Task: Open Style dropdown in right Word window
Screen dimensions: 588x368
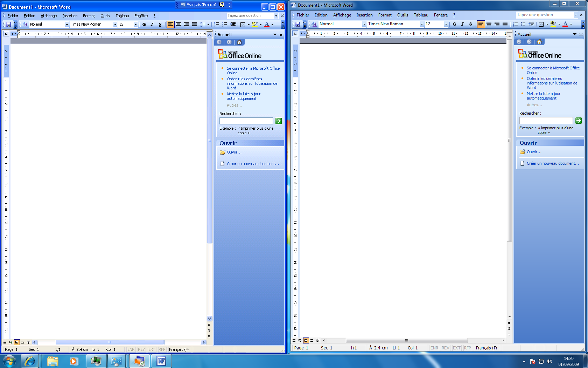Action: (x=364, y=24)
